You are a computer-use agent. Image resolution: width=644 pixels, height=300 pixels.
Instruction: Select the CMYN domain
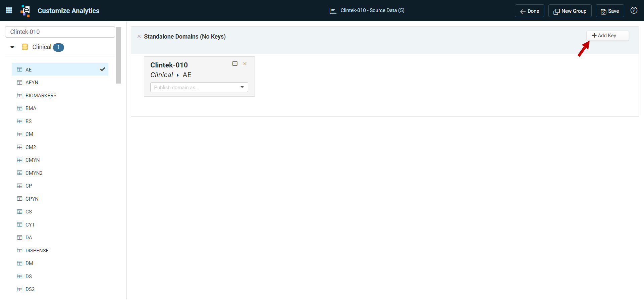pyautogui.click(x=33, y=160)
